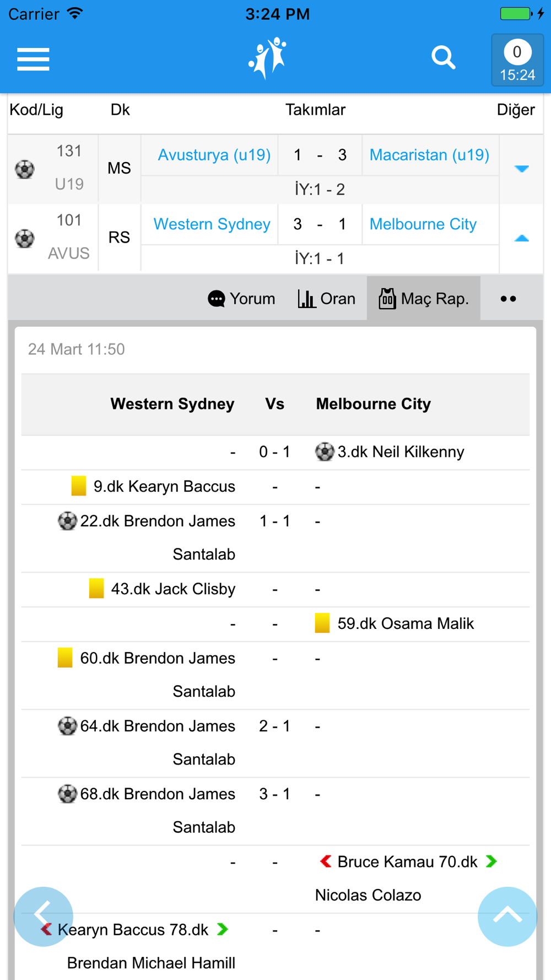This screenshot has width=551, height=980.
Task: Open the hamburger menu
Action: click(33, 59)
